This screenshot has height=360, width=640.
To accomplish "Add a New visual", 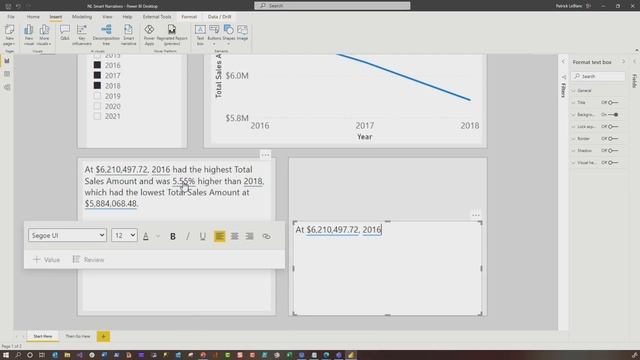I will tap(29, 35).
